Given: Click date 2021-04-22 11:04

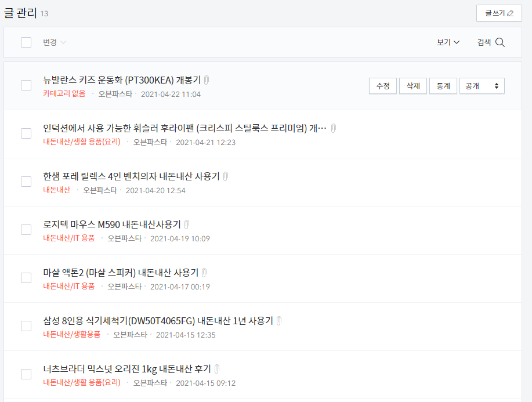Looking at the screenshot, I should [x=171, y=95].
